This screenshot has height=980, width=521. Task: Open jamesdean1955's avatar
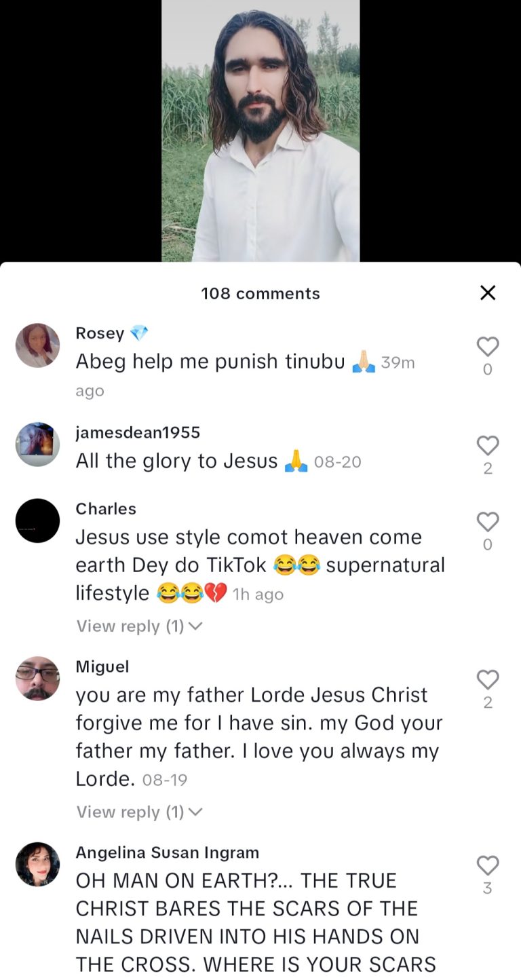tap(37, 445)
